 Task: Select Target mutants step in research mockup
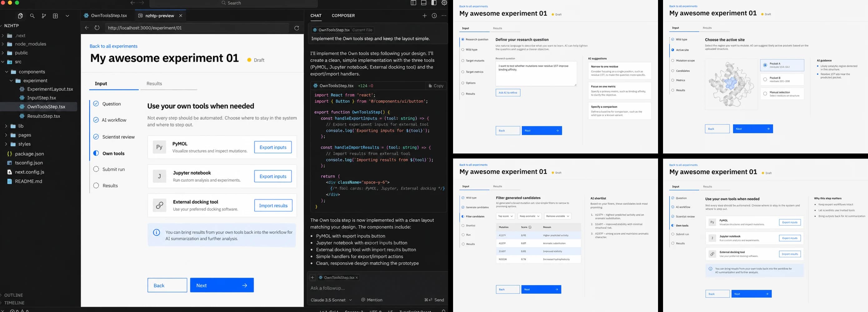[x=472, y=61]
